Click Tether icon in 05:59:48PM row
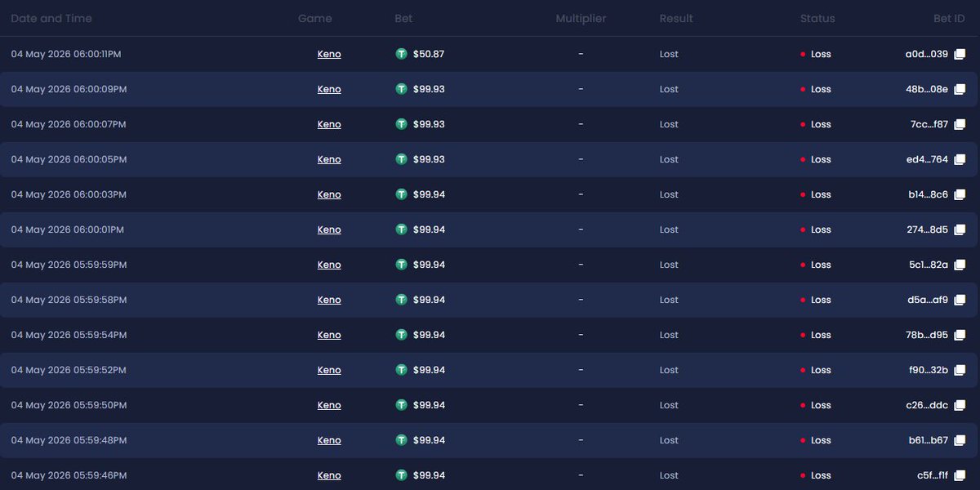The height and width of the screenshot is (490, 980). click(401, 440)
